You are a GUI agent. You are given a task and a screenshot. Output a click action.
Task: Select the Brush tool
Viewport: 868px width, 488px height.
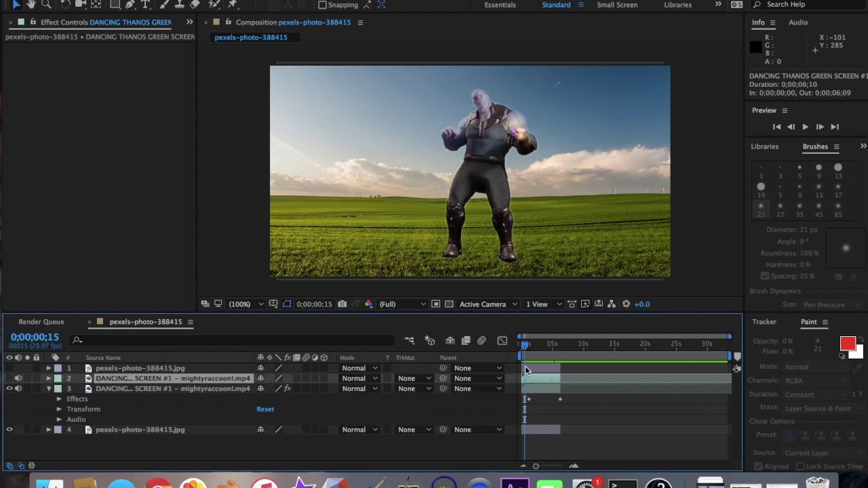(165, 4)
